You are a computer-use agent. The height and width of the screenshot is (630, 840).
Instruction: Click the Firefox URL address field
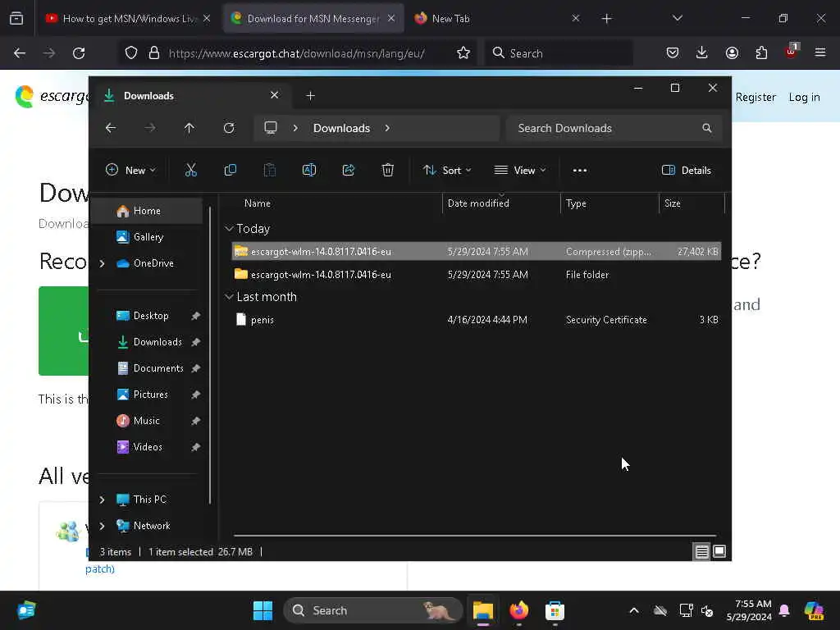click(x=296, y=53)
